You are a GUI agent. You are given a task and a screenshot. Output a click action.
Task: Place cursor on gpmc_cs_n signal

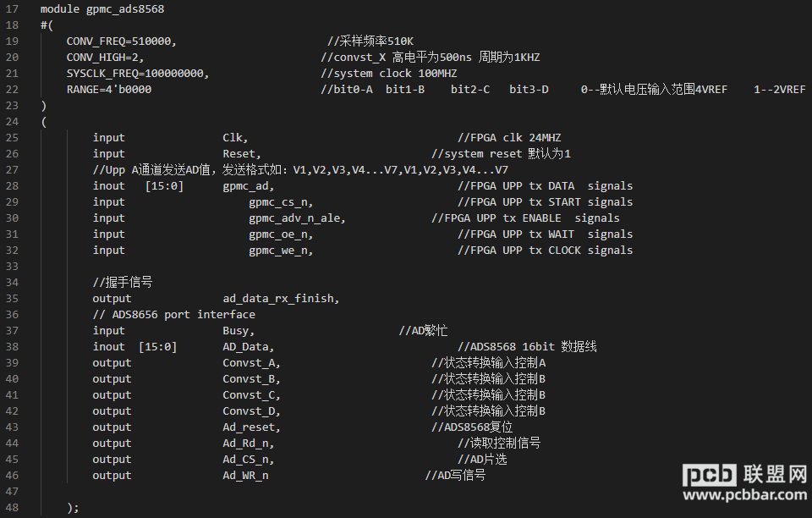278,202
